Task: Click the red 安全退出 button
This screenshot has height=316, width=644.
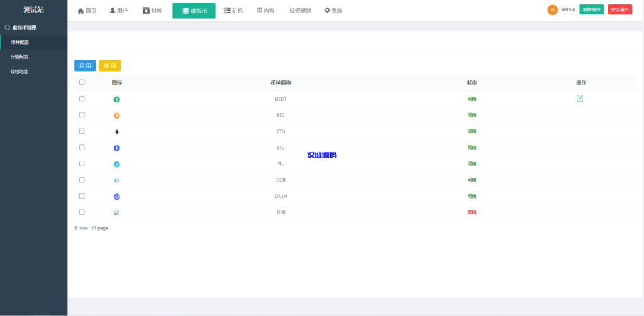Action: pos(619,10)
